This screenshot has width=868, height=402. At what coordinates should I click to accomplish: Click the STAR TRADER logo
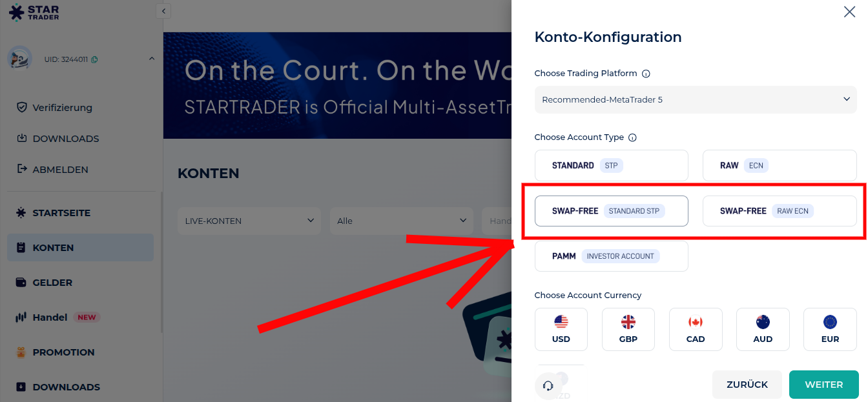pos(34,12)
